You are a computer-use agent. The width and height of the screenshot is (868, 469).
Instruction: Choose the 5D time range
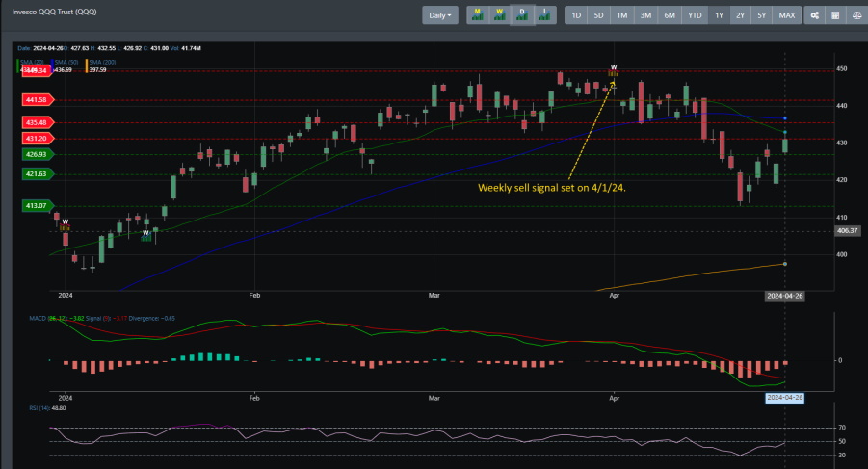(x=598, y=15)
